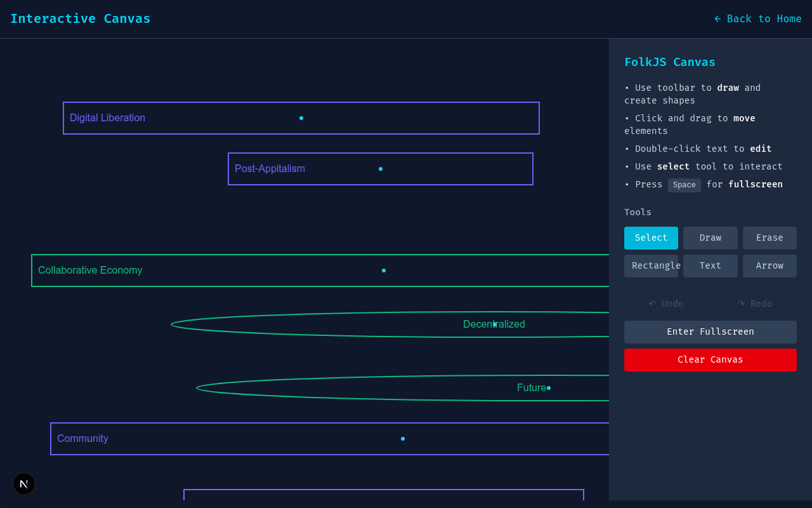Viewport: 812px width, 508px height.
Task: Select the Digital Liberation box
Action: [190, 118]
